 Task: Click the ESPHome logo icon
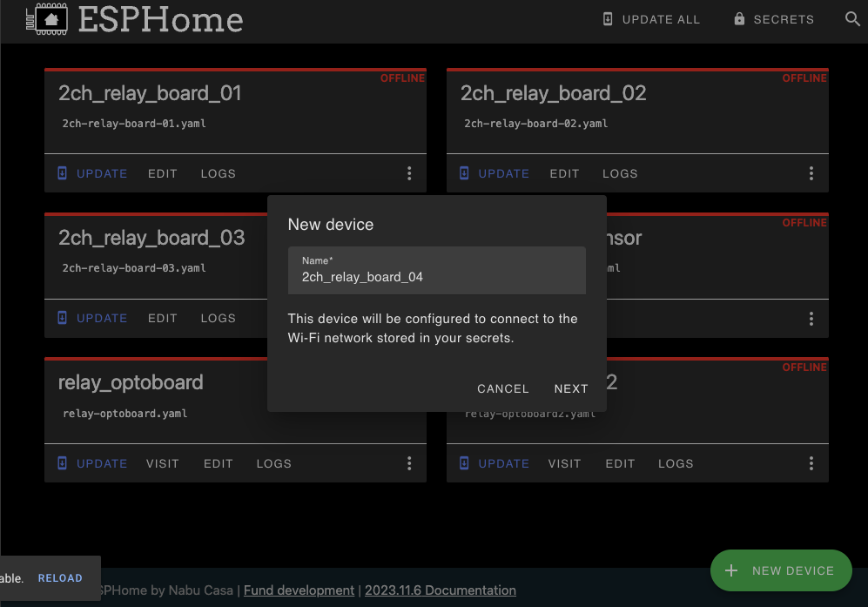[x=47, y=19]
